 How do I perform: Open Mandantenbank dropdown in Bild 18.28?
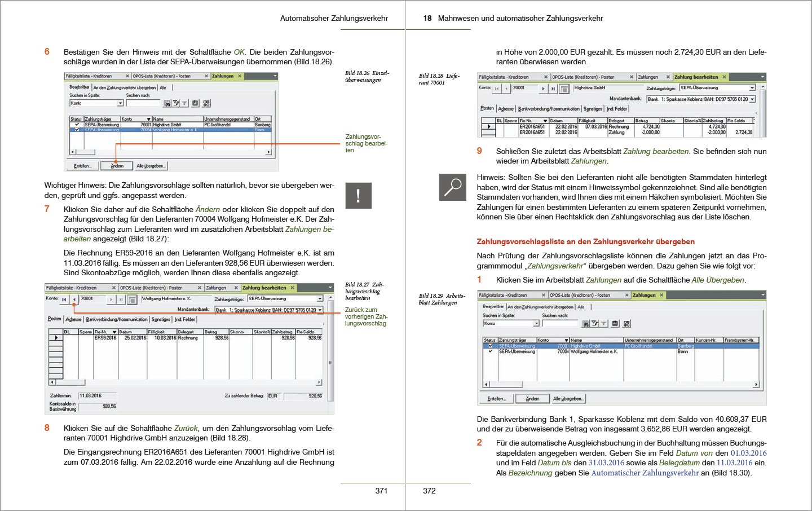(752, 99)
